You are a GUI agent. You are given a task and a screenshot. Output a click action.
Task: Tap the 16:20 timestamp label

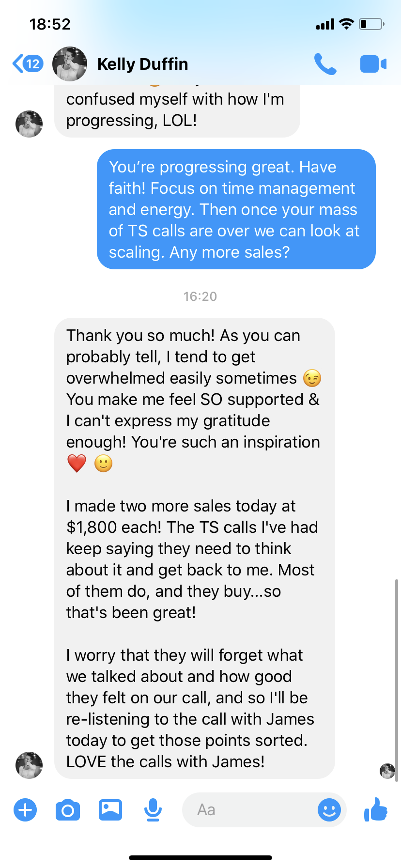[x=200, y=296]
